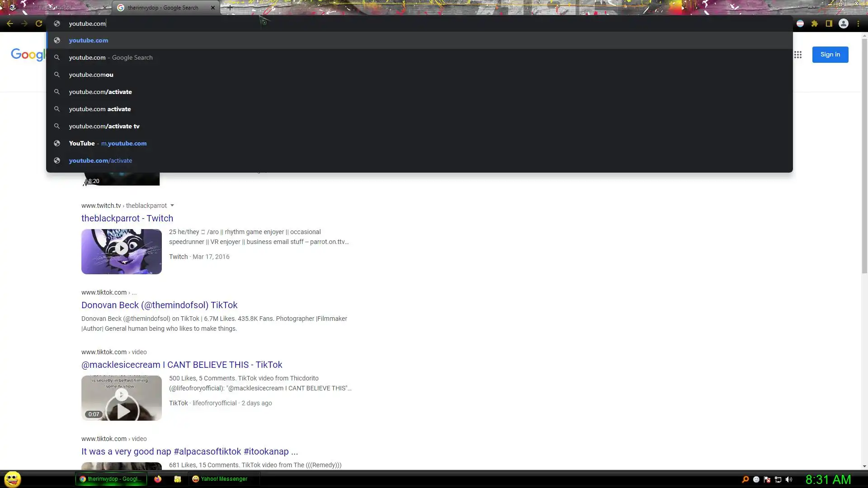Image resolution: width=868 pixels, height=488 pixels.
Task: Launch Firefox from the taskbar
Action: (158, 479)
